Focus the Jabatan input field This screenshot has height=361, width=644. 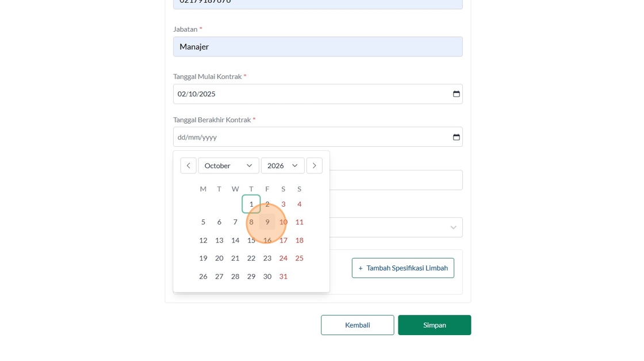pos(317,47)
